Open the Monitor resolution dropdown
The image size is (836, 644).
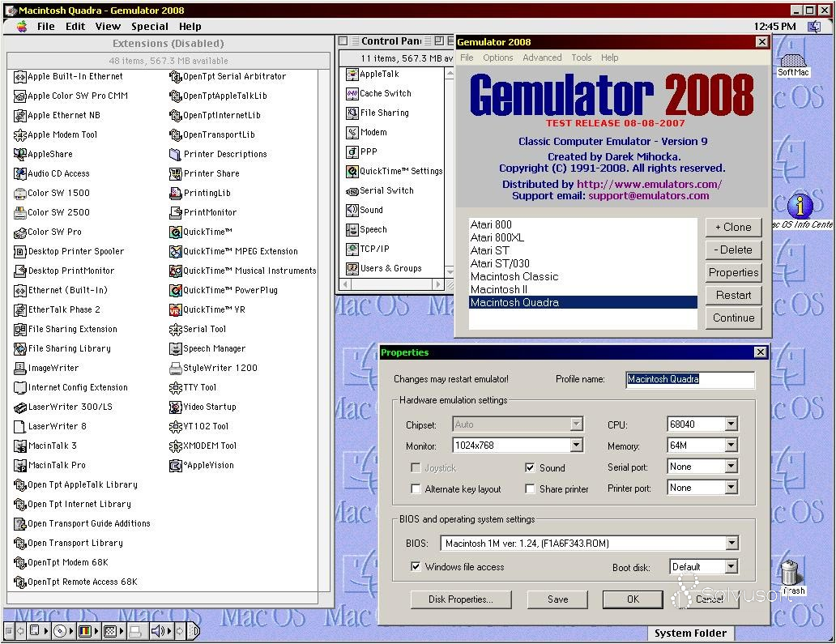[x=576, y=446]
